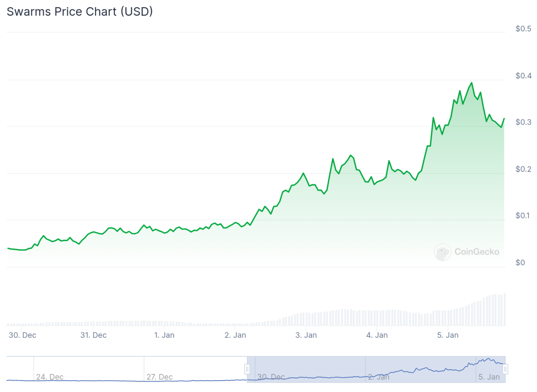Select the 3. Jan x-axis date label
537x392 pixels.
point(305,335)
